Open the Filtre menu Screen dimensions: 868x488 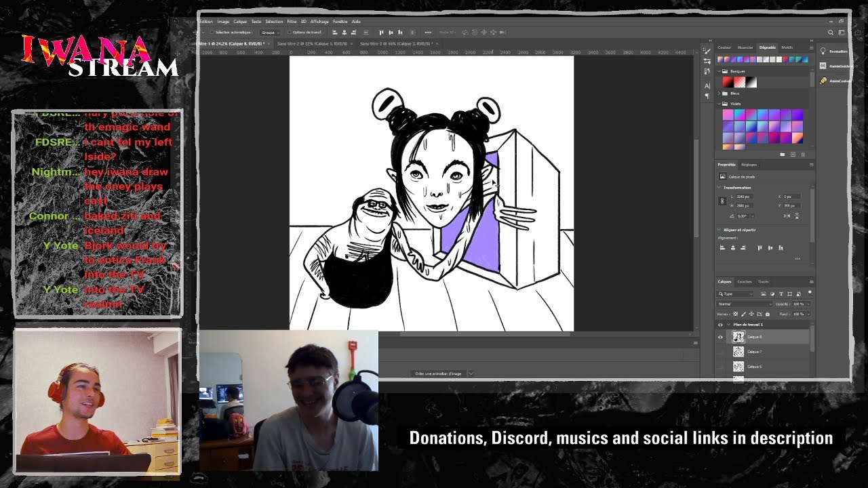pos(292,22)
